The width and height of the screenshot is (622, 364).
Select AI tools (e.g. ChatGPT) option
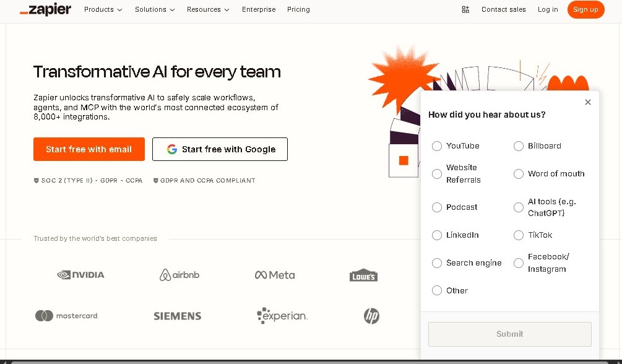pyautogui.click(x=519, y=207)
